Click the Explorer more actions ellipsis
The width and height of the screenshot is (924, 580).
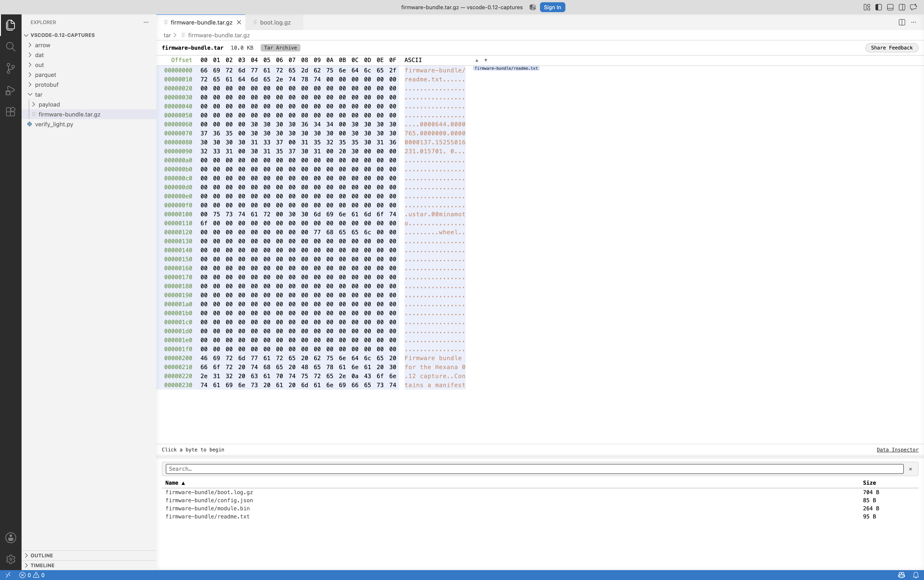(x=146, y=22)
